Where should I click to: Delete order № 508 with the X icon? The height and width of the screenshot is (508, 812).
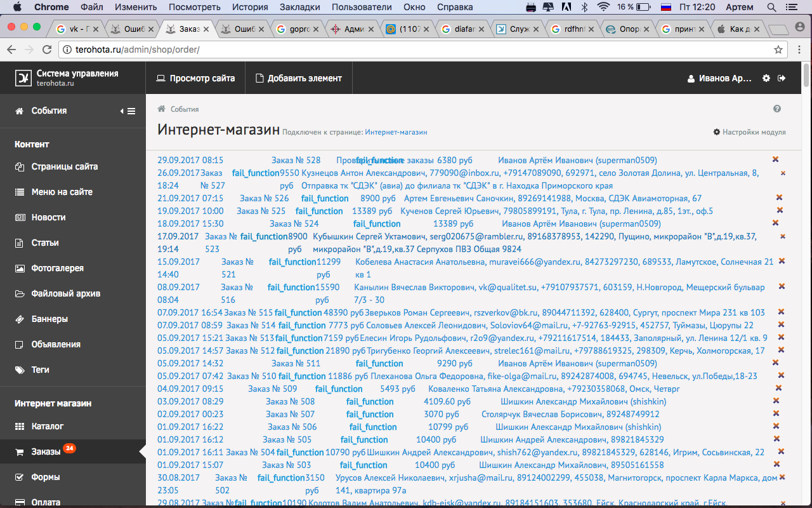776,401
